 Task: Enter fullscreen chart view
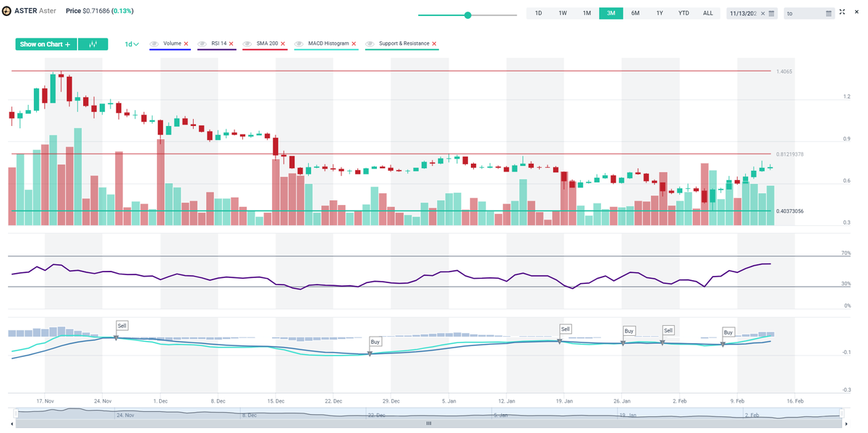coord(842,12)
